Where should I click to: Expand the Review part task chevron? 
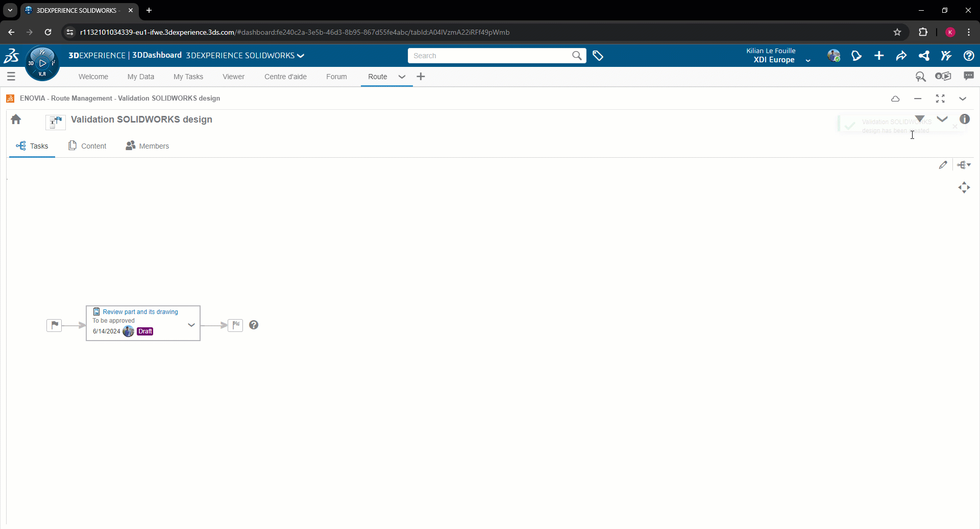click(191, 325)
